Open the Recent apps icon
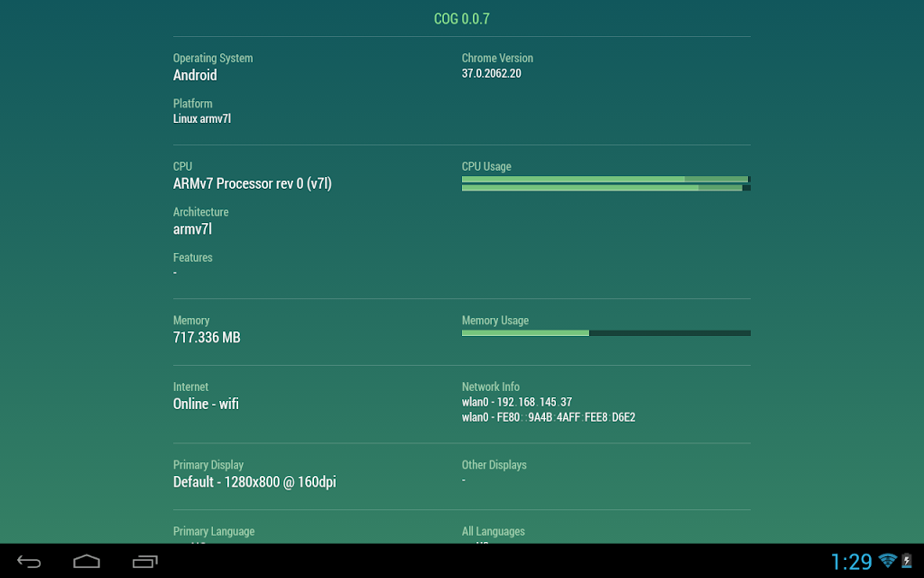924x578 pixels. [x=145, y=562]
